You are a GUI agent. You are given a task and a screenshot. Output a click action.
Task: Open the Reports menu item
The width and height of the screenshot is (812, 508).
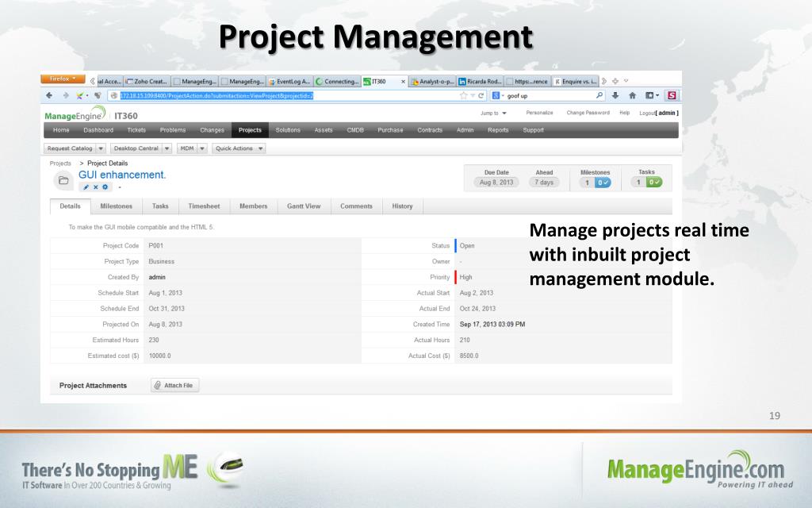498,130
